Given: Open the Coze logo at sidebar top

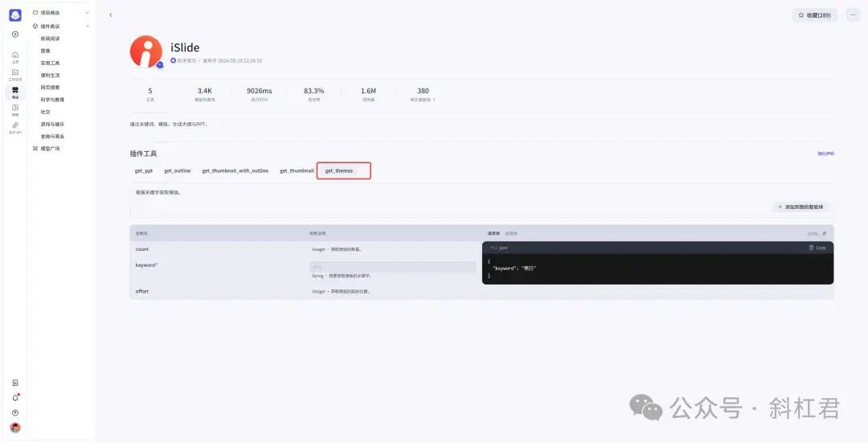Looking at the screenshot, I should (15, 15).
